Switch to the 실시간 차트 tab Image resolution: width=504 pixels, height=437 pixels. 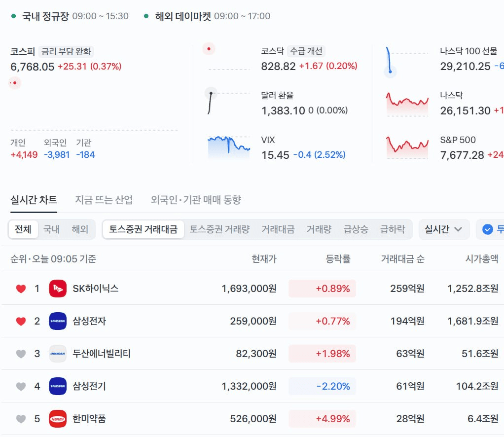[x=34, y=200]
